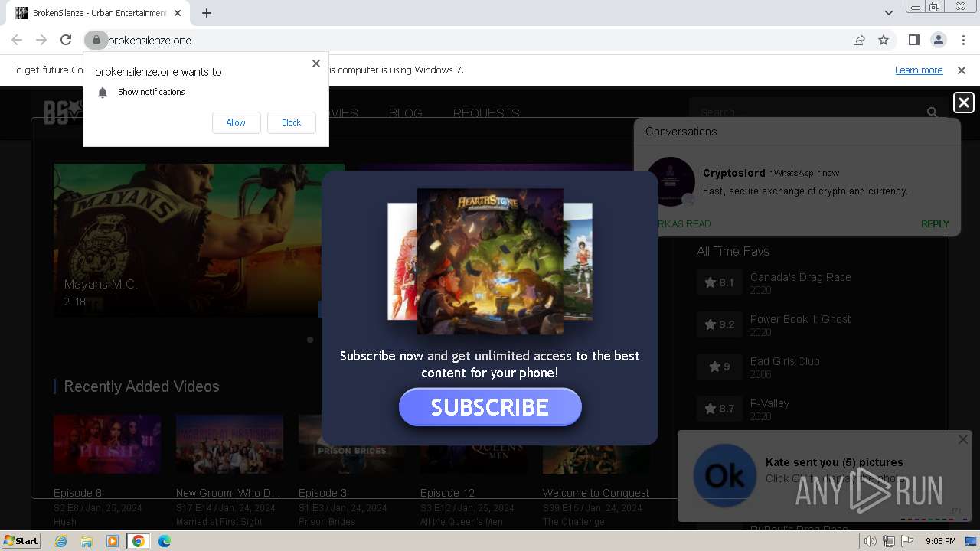Open the Chrome profile avatar
The height and width of the screenshot is (551, 980).
[x=938, y=40]
